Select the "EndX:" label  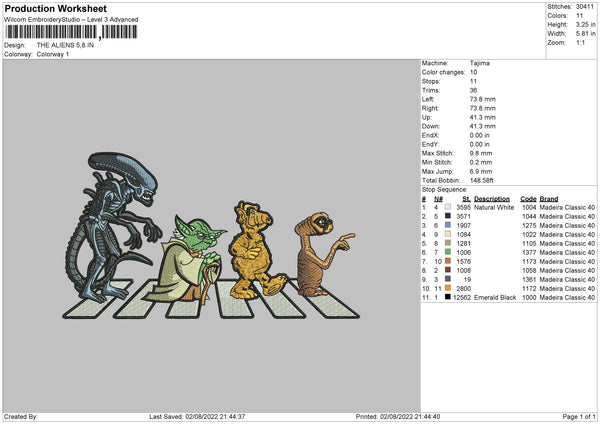430,135
